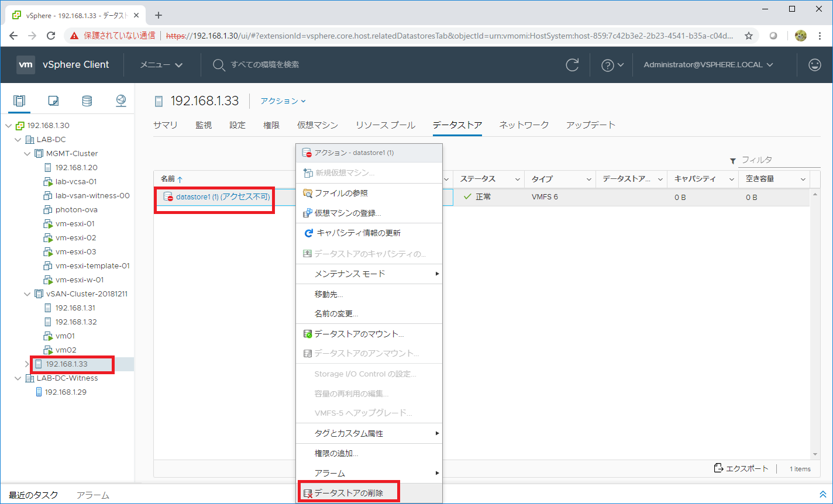Open ステータス column dropdown
The height and width of the screenshot is (504, 833).
(517, 179)
